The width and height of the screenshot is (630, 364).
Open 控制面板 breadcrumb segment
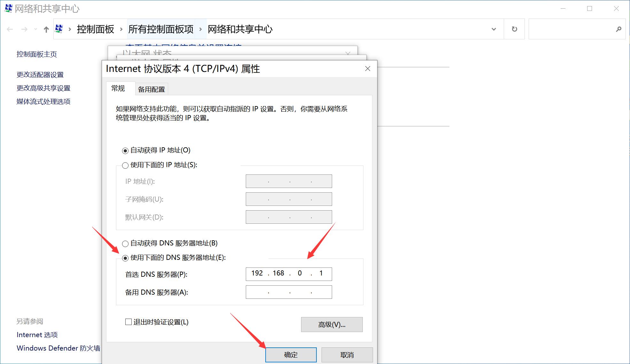96,29
